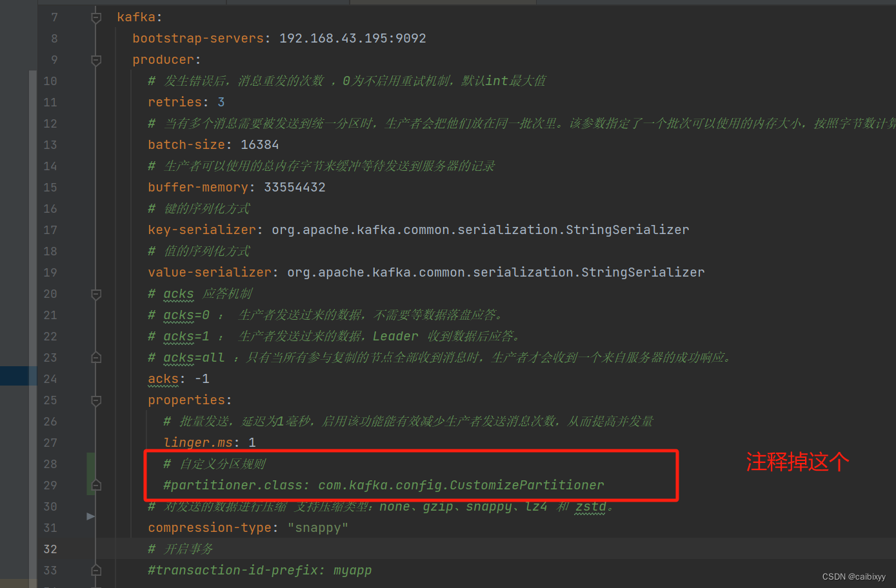
Task: Click line number 8 in the gutter
Action: point(54,39)
